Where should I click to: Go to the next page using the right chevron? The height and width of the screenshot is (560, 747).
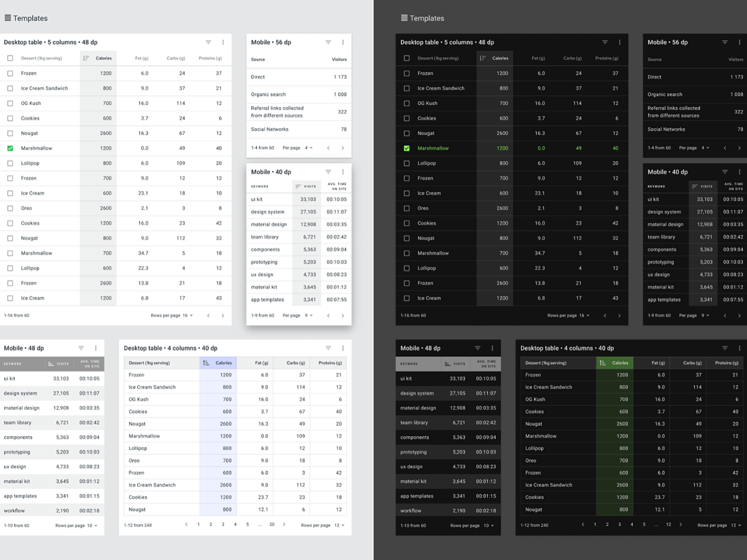click(x=284, y=524)
